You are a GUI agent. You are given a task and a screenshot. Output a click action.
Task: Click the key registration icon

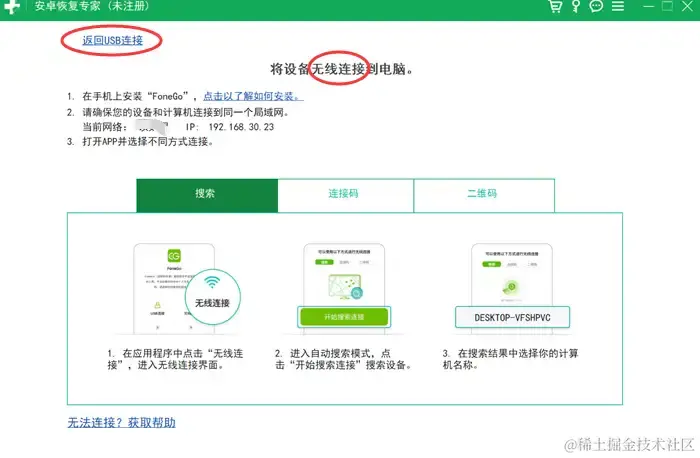576,6
